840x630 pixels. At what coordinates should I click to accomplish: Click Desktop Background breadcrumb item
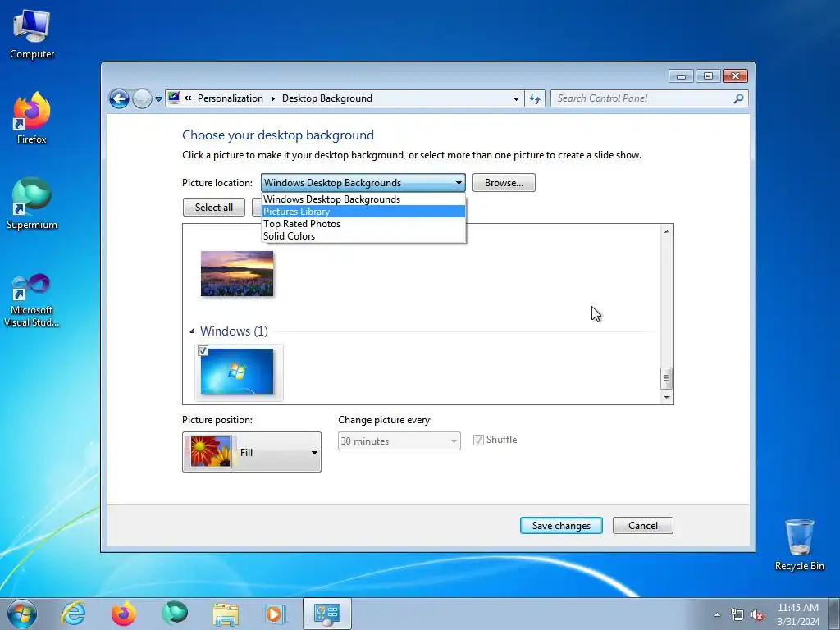326,98
